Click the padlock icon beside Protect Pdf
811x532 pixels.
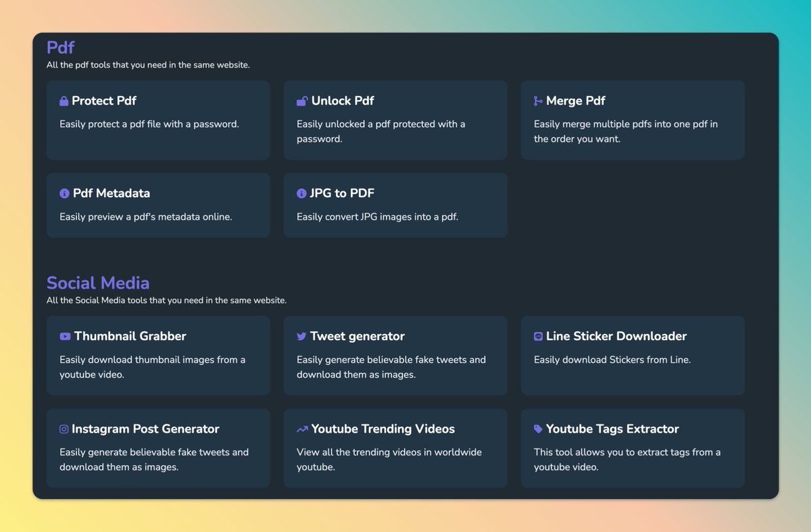(x=64, y=101)
